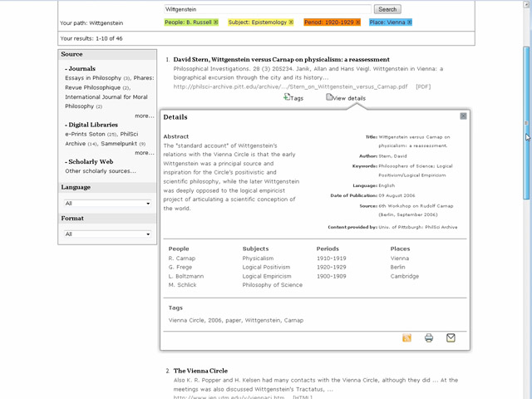Image resolution: width=532 pixels, height=399 pixels.
Task: Click the print icon in Details panel
Action: [429, 338]
